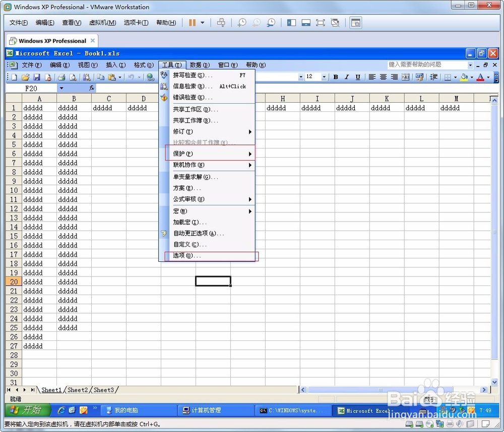Click the Insert Function fx icon
The height and width of the screenshot is (432, 504).
(x=92, y=88)
